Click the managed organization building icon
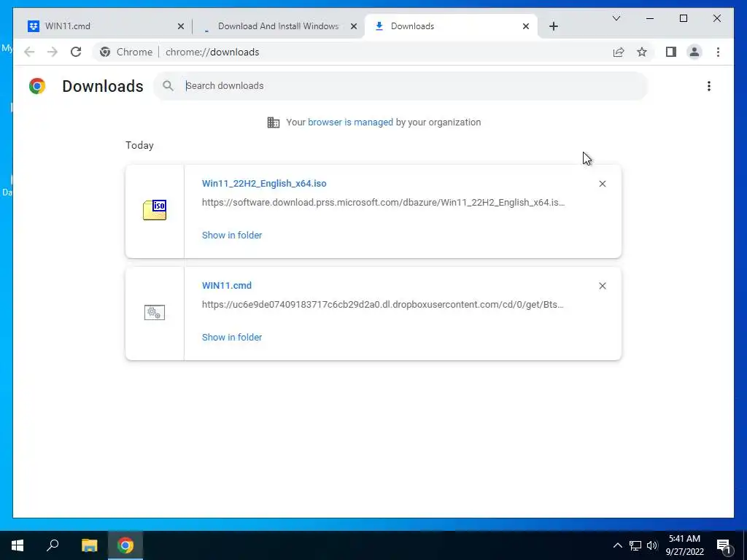Viewport: 747px width, 560px height. point(274,122)
